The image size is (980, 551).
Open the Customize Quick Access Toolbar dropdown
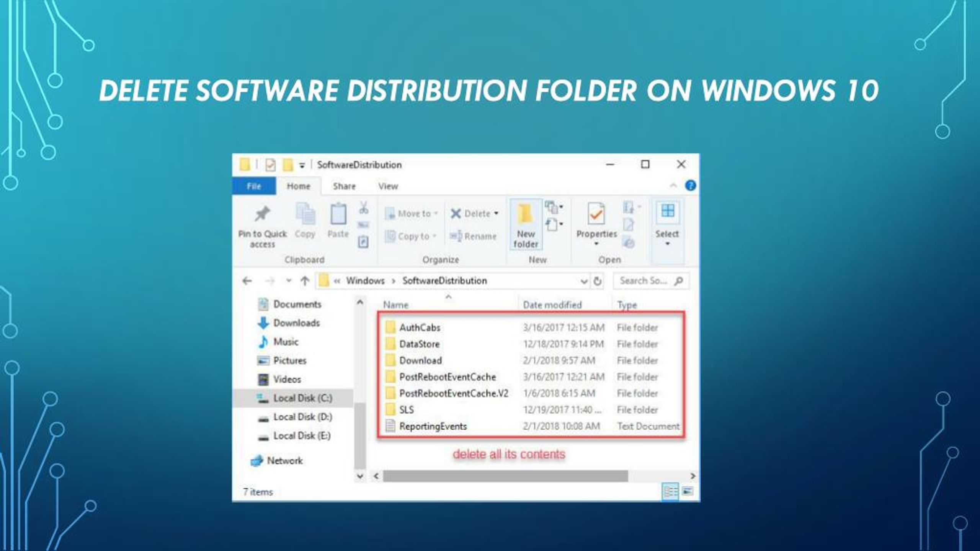pyautogui.click(x=302, y=165)
